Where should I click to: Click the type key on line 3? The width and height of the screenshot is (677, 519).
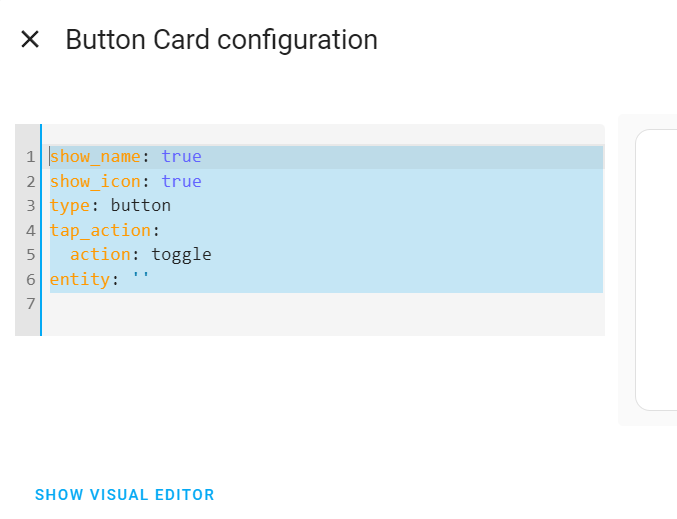click(x=70, y=206)
